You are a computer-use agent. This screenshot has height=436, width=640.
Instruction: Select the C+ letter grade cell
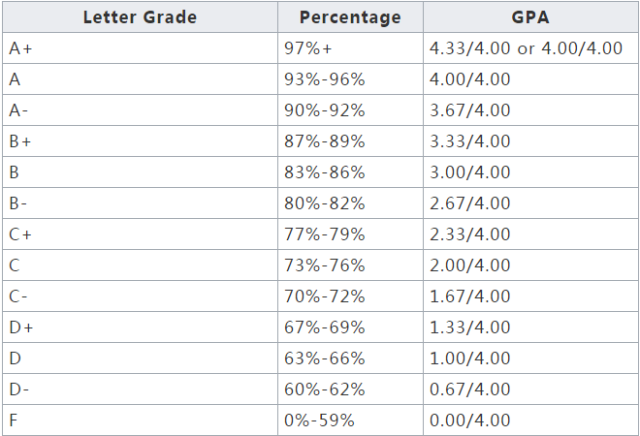[x=140, y=234]
